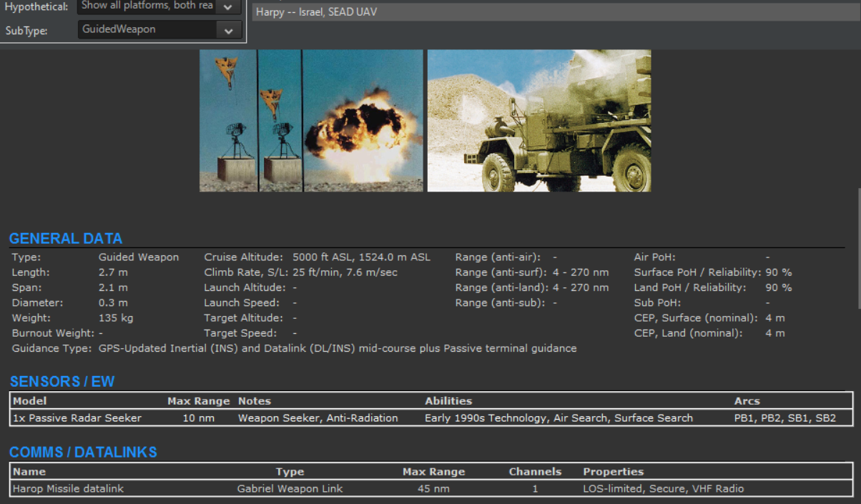Select the Weapon Seeker, Anti-Radiation notes cell
861x504 pixels.
click(318, 418)
